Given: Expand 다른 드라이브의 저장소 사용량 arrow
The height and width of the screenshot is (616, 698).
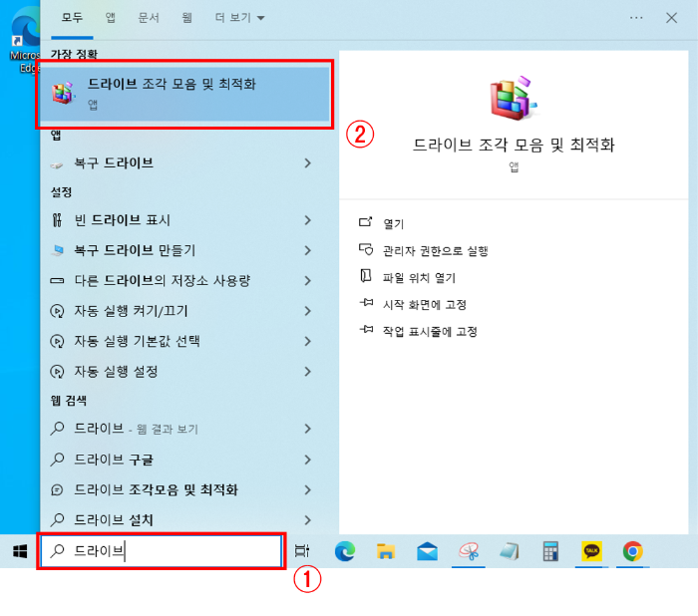Looking at the screenshot, I should click(x=307, y=281).
